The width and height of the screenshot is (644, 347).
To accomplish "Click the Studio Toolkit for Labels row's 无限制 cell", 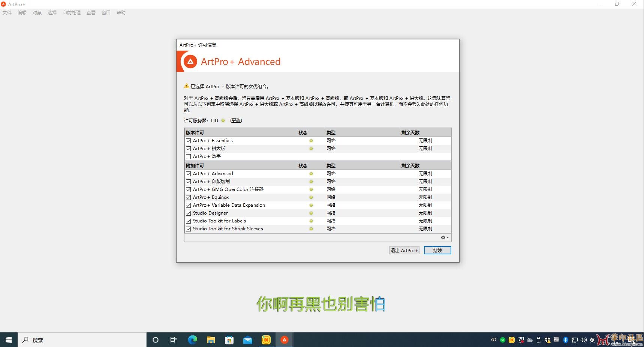I will (x=425, y=221).
